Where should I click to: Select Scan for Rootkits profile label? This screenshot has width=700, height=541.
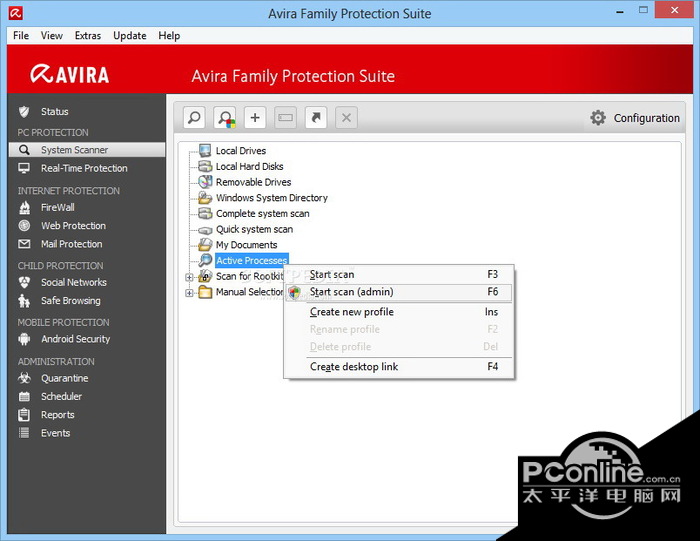(250, 276)
